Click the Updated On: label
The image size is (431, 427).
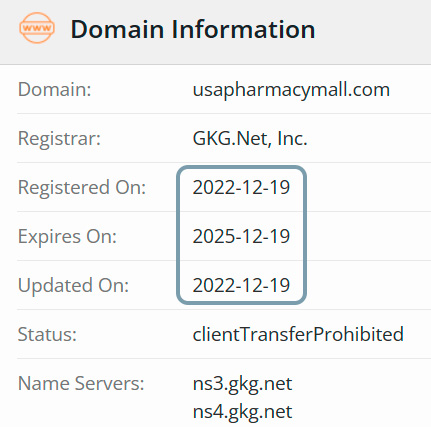[x=73, y=285]
